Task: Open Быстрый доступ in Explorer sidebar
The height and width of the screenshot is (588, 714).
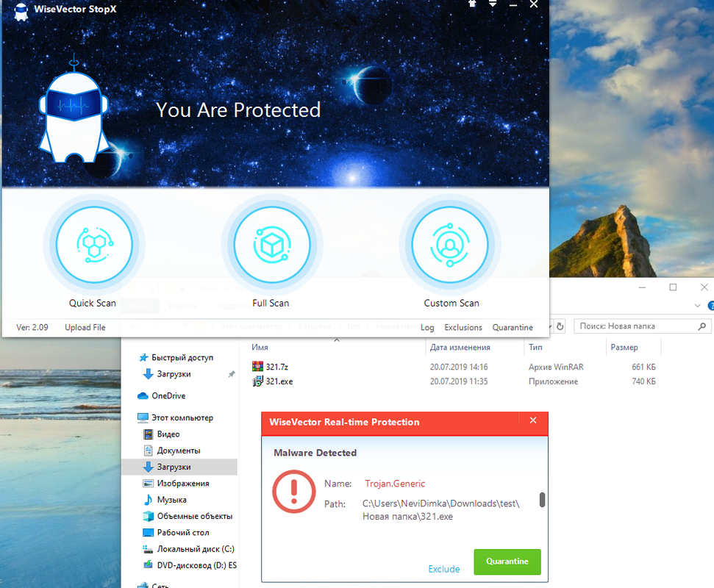Action: (x=182, y=358)
